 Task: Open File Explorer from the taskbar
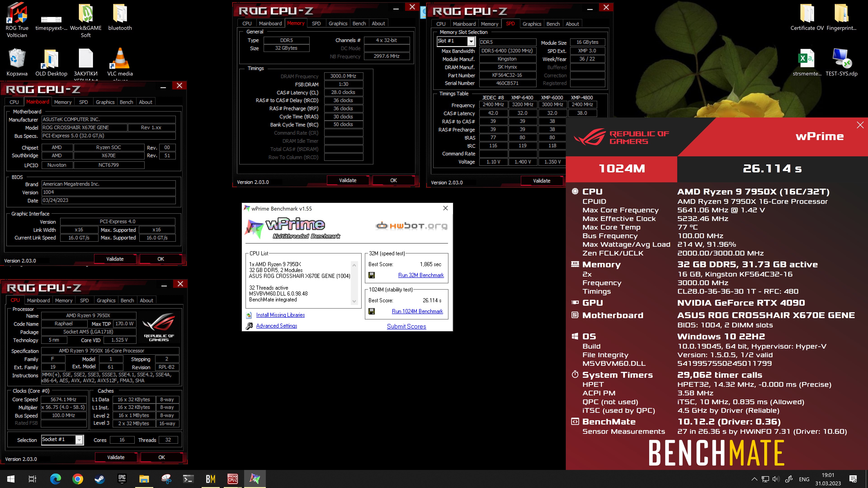click(x=144, y=479)
